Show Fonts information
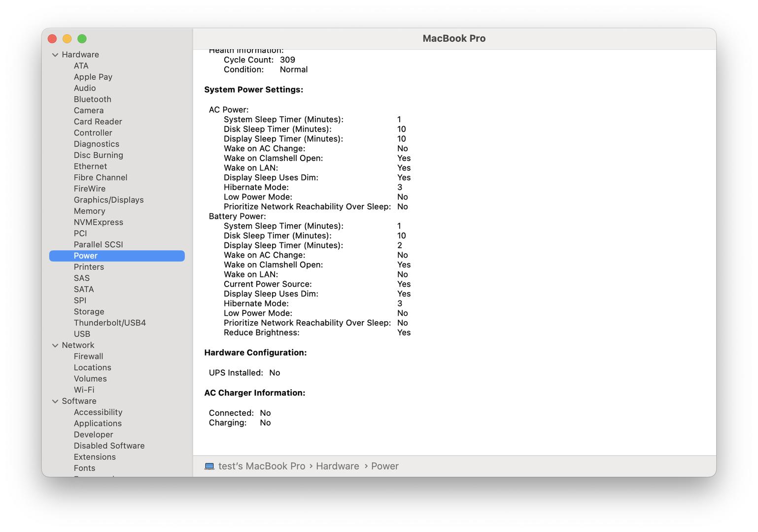 [85, 468]
